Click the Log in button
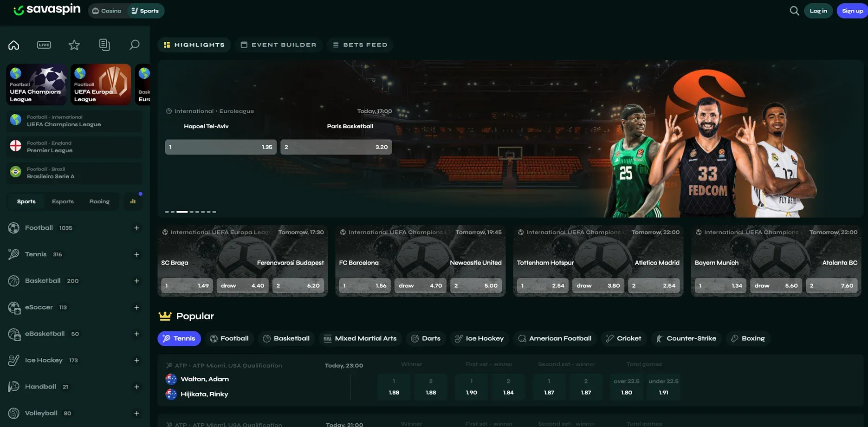 coord(818,10)
